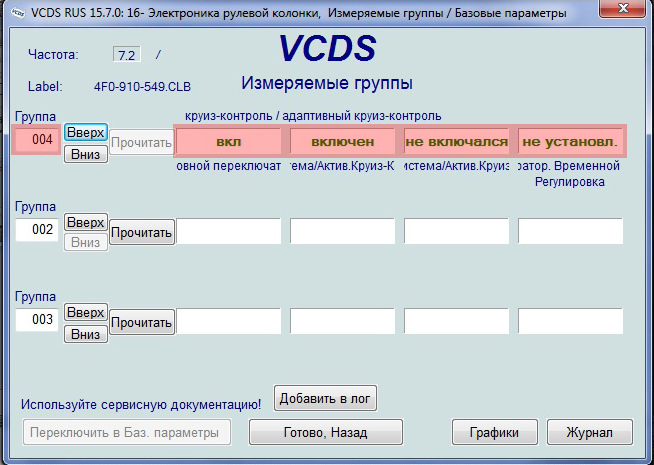Click the third empty field of group 003
The image size is (654, 465).
point(456,321)
